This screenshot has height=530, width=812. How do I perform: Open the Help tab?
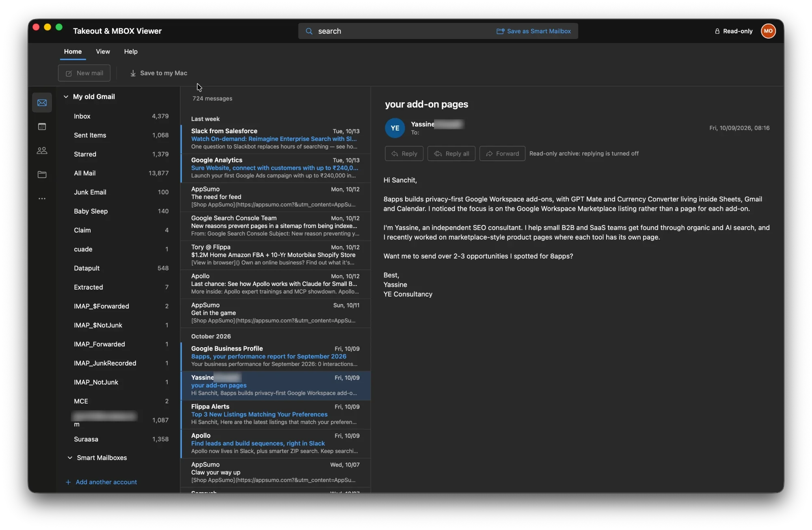point(131,52)
